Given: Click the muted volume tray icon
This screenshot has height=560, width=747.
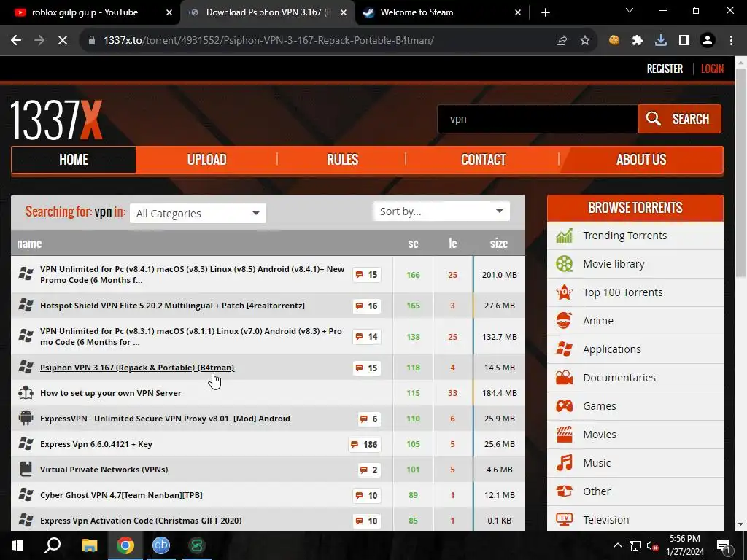Looking at the screenshot, I should coord(652,545).
